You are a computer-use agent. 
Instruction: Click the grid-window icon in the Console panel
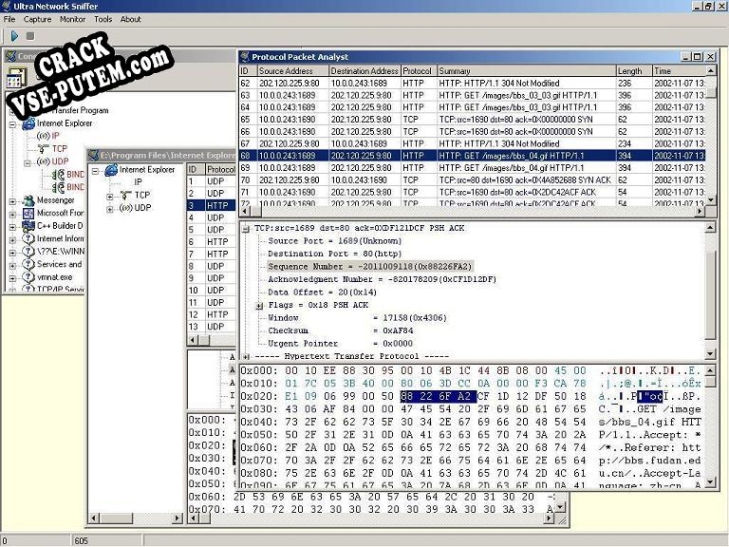point(16,78)
